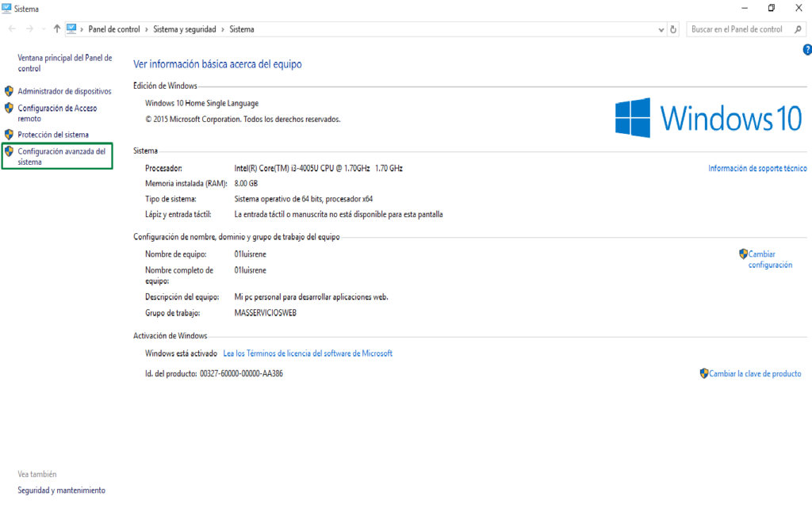This screenshot has width=812, height=508.
Task: Click shield icon beside Protección del sistema
Action: [x=9, y=135]
